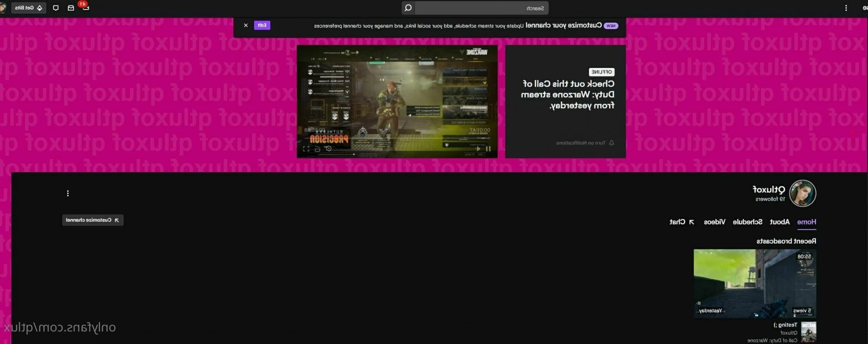Click Turn on Notifications bell

[585, 143]
